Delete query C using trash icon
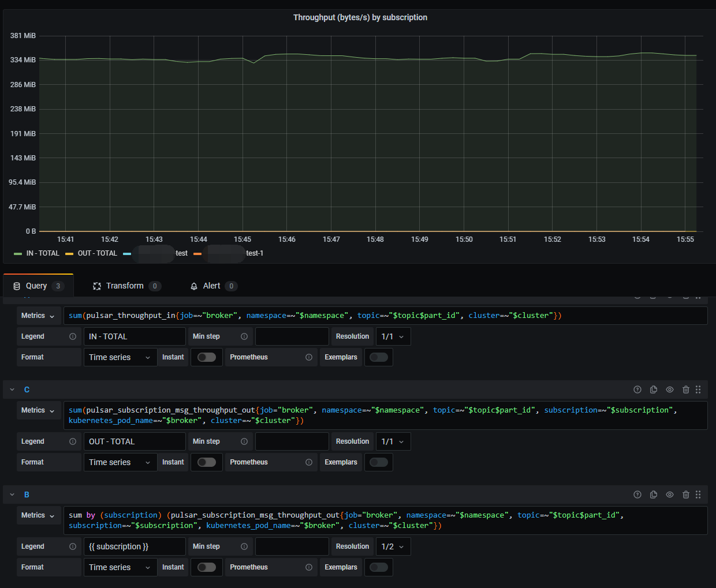 tap(686, 389)
